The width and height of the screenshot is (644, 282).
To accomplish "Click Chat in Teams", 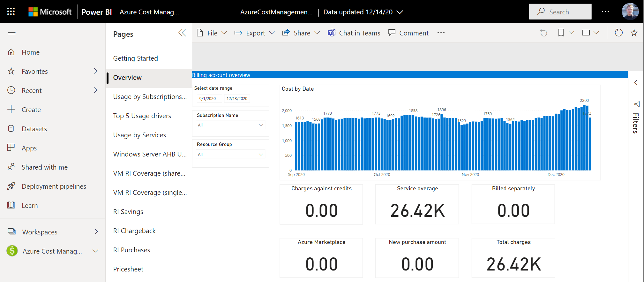I will click(354, 33).
